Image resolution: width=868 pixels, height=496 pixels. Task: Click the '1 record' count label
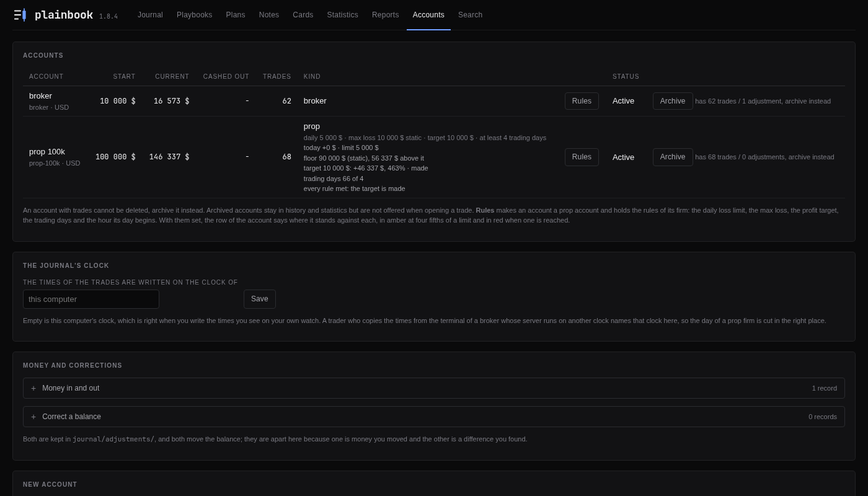point(825,388)
